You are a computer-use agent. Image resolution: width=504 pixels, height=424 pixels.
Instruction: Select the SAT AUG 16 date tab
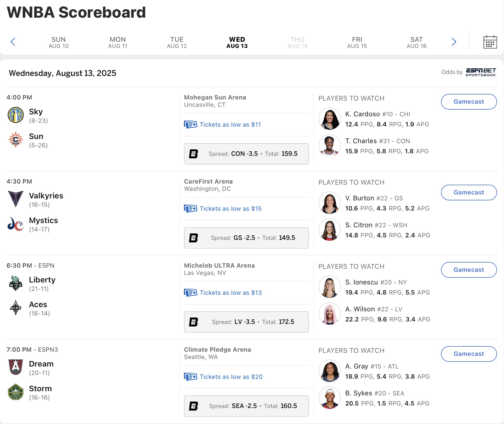click(x=417, y=42)
